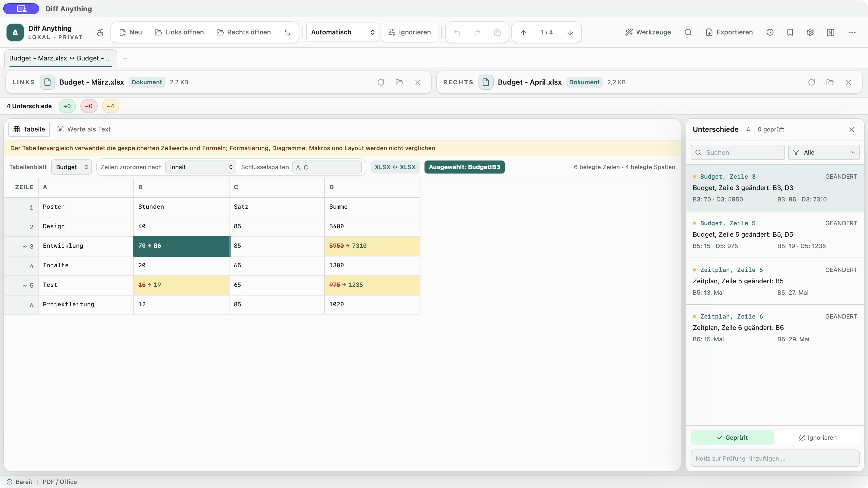Select the Zeitplan, Zeile 5 difference entry
The width and height of the screenshot is (868, 488).
(x=775, y=281)
